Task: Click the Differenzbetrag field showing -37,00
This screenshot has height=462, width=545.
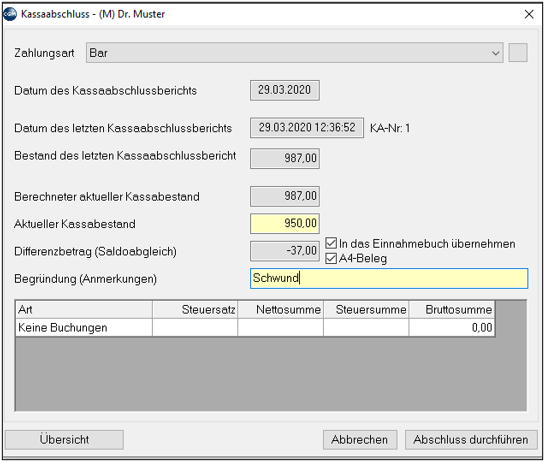Action: click(x=285, y=251)
